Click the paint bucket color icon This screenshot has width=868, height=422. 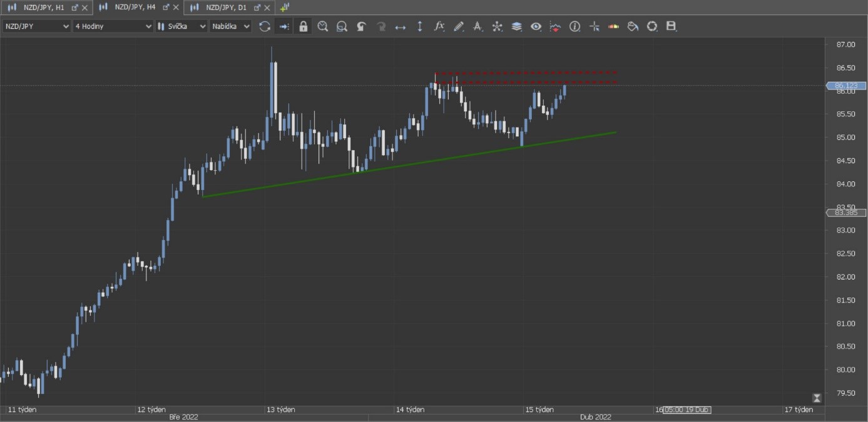click(x=633, y=26)
